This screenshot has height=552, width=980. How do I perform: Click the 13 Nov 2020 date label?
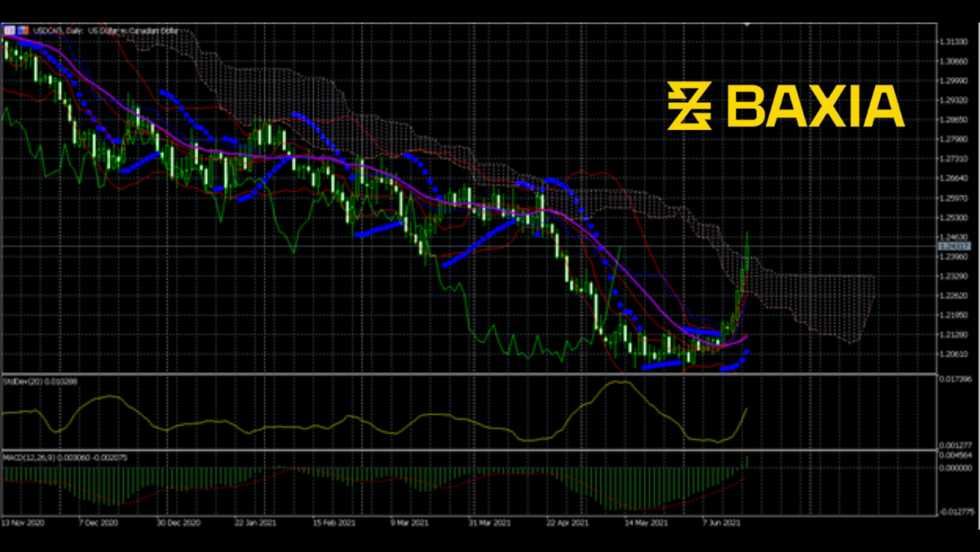pos(23,523)
